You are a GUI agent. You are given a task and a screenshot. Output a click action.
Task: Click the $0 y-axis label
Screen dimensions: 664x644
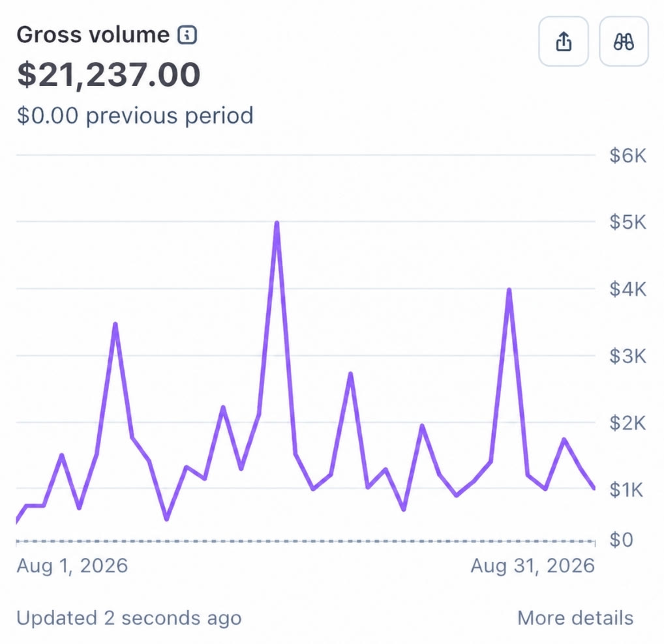(x=621, y=540)
